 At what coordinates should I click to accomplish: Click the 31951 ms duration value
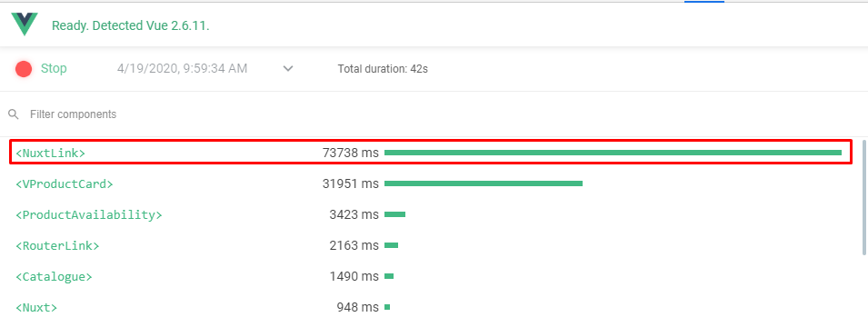351,183
